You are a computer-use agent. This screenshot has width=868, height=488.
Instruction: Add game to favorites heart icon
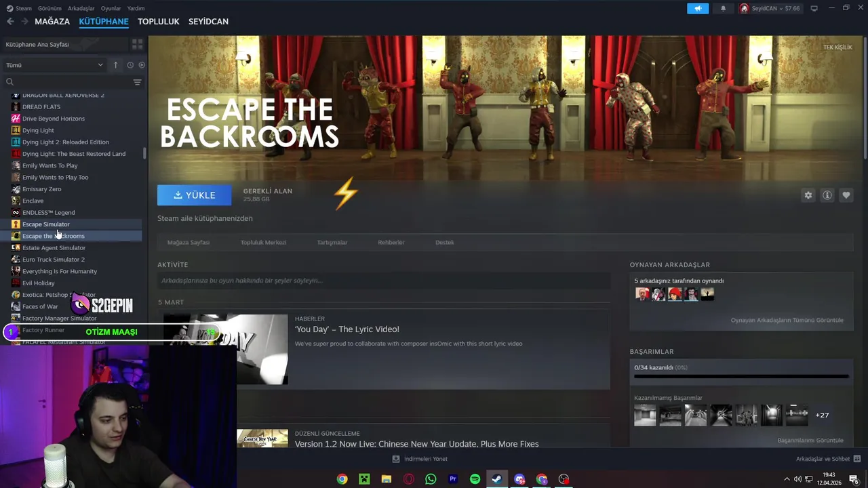[846, 195]
